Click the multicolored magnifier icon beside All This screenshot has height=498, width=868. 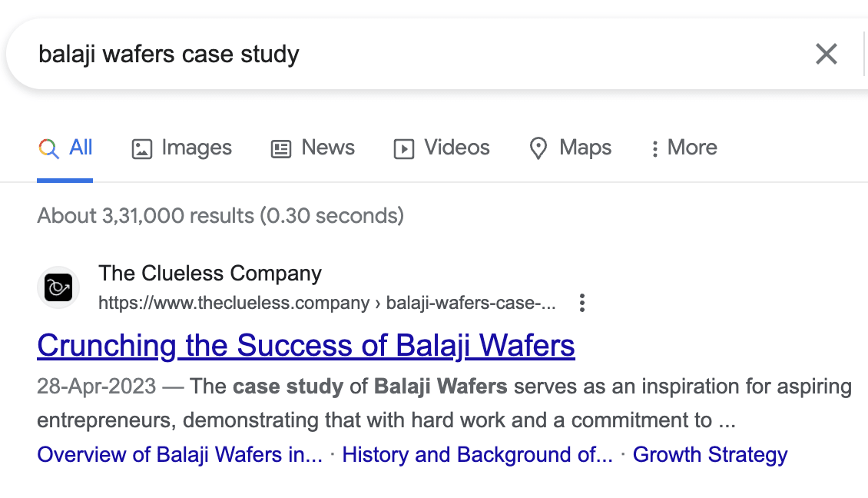48,148
